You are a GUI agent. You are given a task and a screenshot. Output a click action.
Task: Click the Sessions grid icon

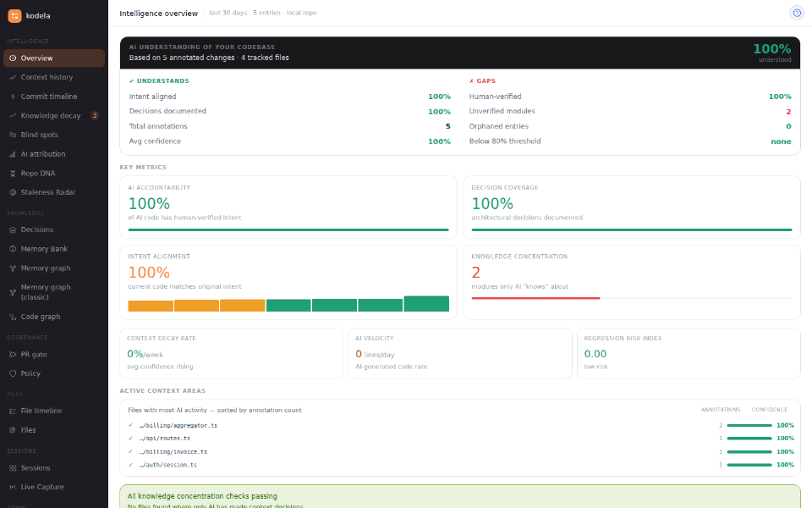click(x=13, y=467)
